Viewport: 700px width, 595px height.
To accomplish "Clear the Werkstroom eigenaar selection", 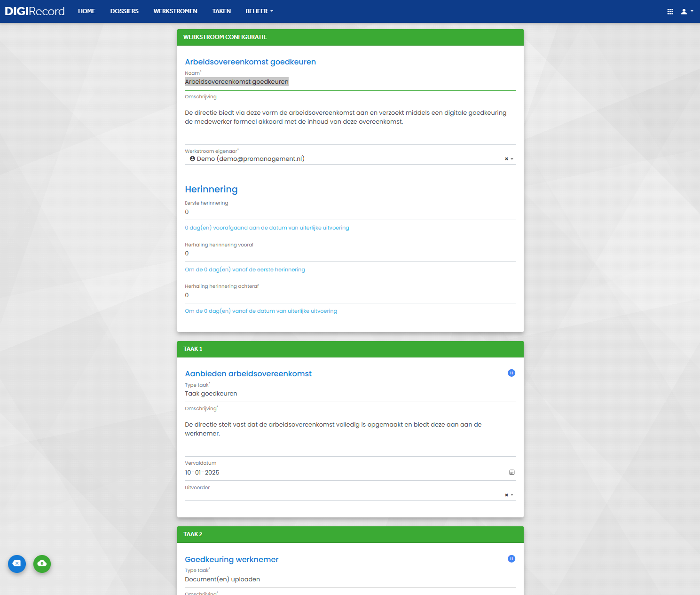I will point(506,159).
